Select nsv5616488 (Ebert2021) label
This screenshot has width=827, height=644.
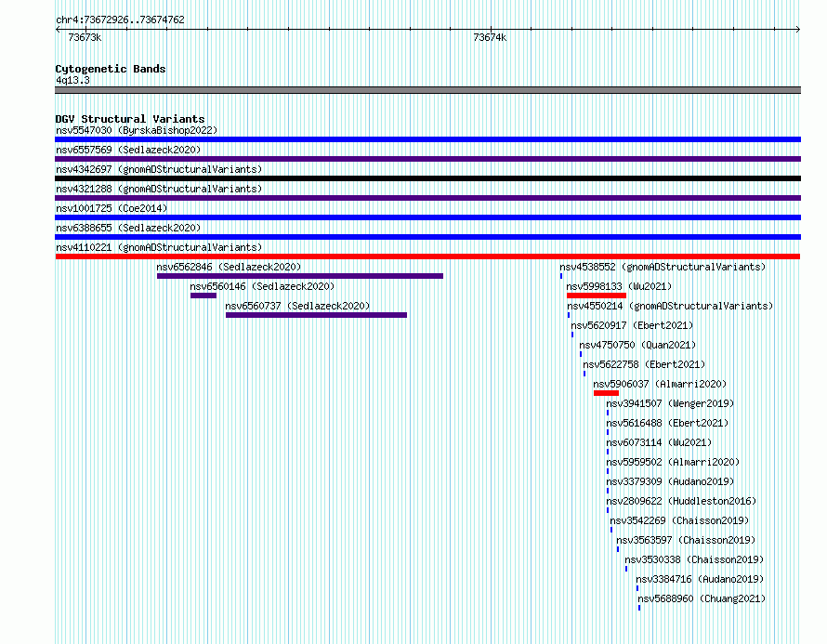667,423
